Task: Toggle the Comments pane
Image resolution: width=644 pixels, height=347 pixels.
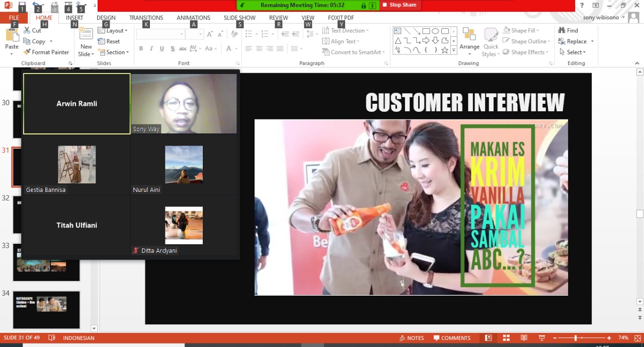Action: pyautogui.click(x=452, y=338)
